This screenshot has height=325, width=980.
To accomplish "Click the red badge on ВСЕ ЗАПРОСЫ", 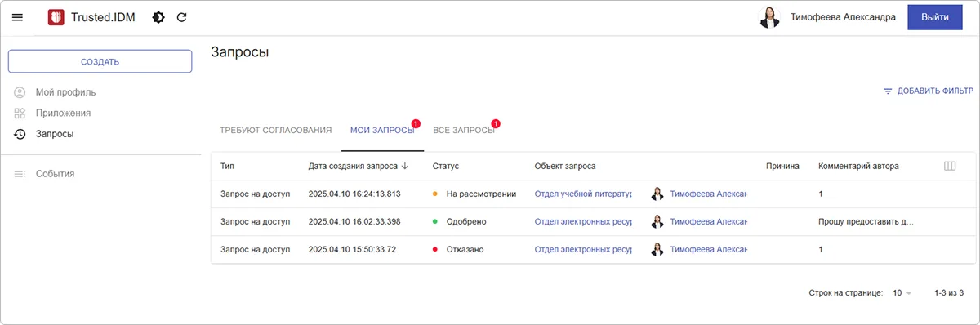I will (495, 123).
